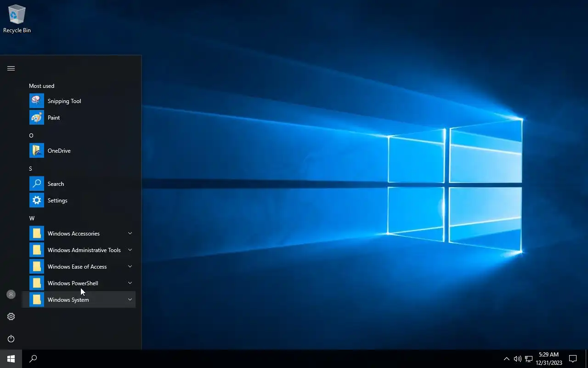The image size is (588, 368).
Task: Open OneDrive via its folder icon
Action: click(37, 150)
